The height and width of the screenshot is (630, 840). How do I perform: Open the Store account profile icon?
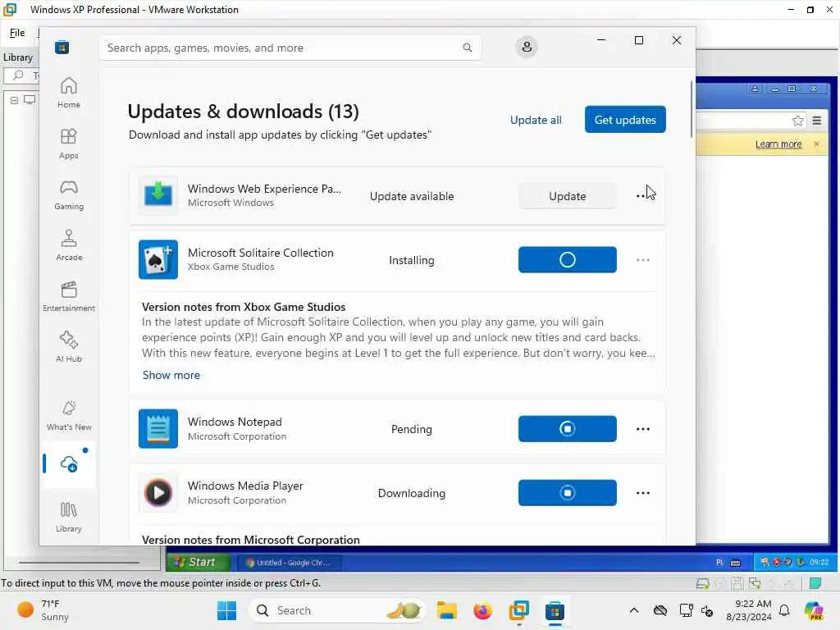527,47
